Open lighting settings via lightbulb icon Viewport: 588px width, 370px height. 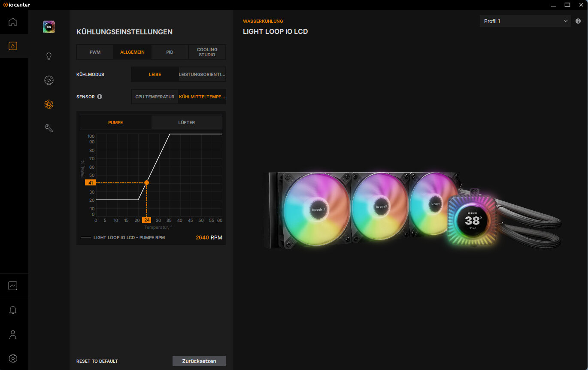(x=49, y=56)
